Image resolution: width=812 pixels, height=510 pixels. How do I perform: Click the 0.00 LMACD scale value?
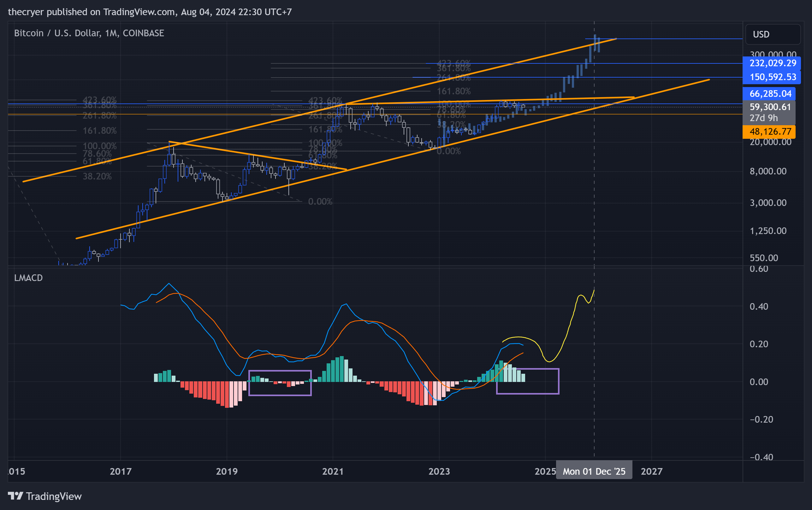(759, 382)
